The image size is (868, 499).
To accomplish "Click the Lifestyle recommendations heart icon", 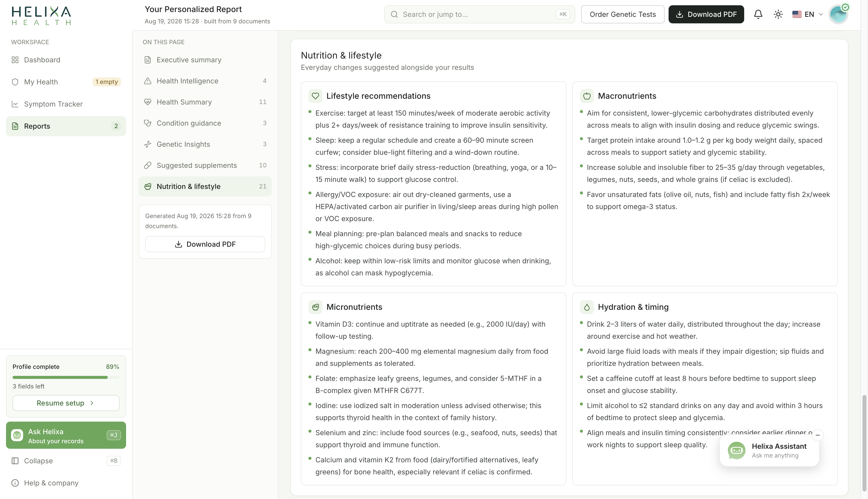I will [x=315, y=96].
